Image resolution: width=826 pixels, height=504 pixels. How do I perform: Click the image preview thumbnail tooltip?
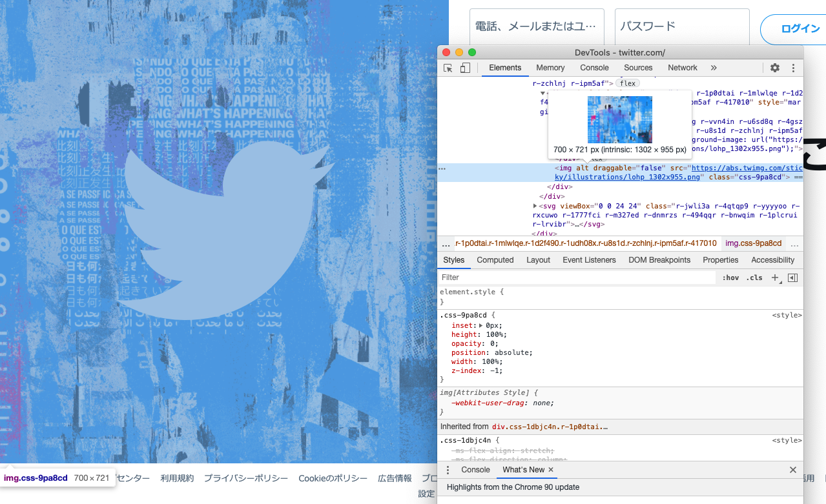620,119
